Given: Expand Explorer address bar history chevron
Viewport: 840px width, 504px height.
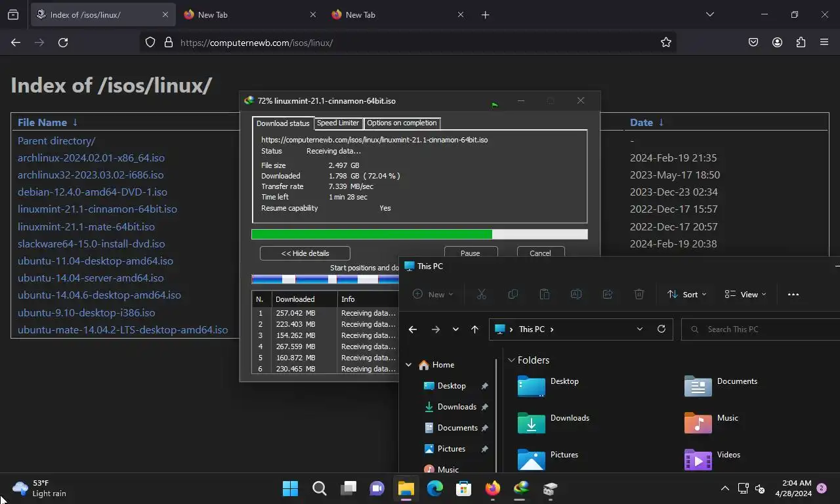Looking at the screenshot, I should (x=640, y=329).
